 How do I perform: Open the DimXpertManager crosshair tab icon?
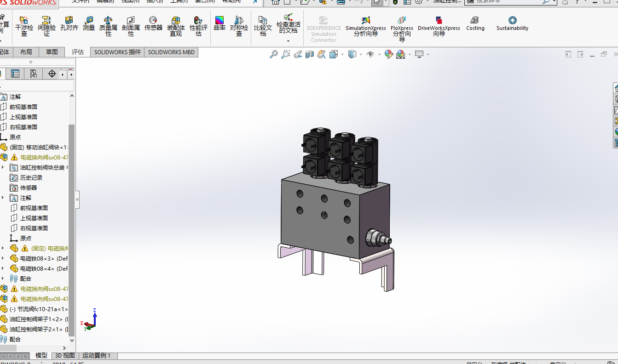click(52, 74)
